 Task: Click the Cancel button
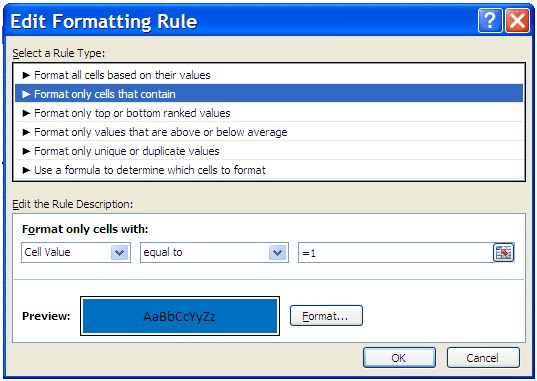click(483, 358)
